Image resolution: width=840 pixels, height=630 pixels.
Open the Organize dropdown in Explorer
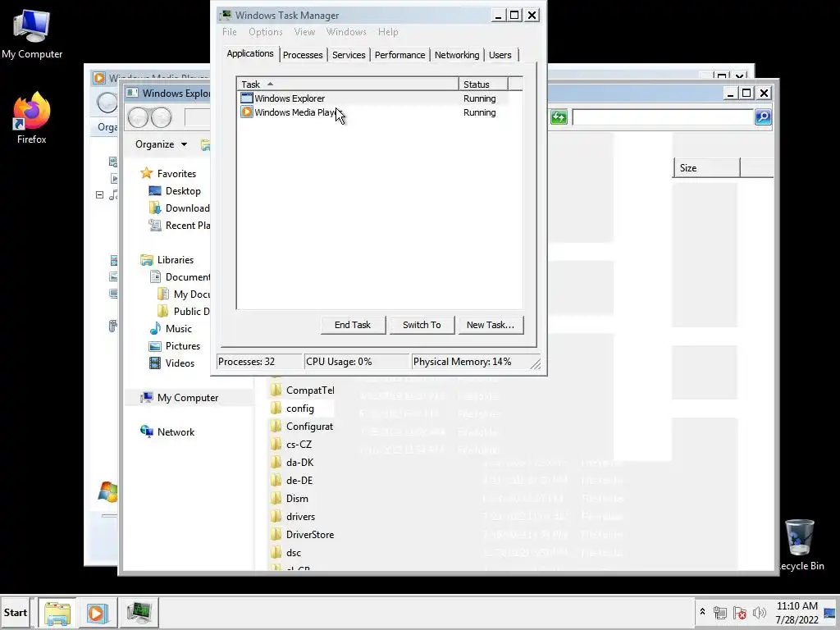[x=162, y=144]
